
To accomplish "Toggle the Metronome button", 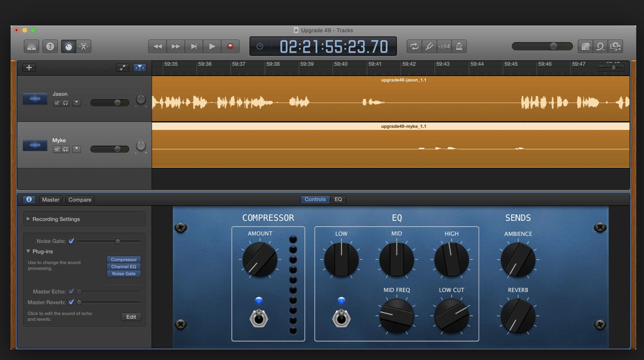I will pos(459,47).
